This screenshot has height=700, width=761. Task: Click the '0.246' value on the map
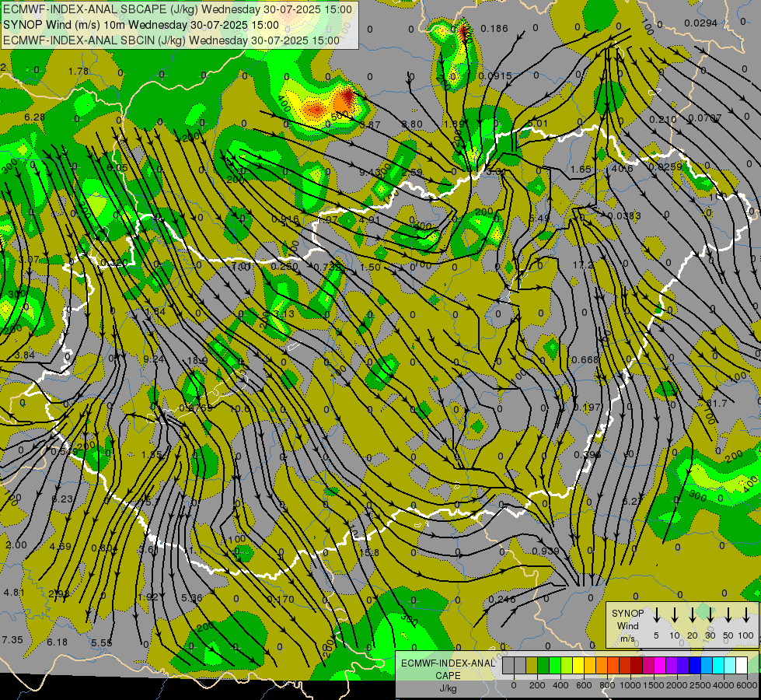(502, 599)
